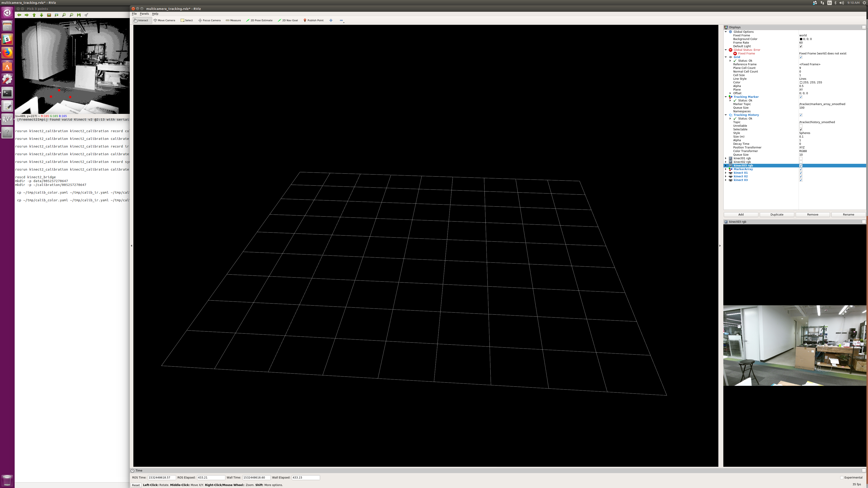The width and height of the screenshot is (868, 488).
Task: Activate the 2D Nav Goal tool
Action: click(x=288, y=20)
